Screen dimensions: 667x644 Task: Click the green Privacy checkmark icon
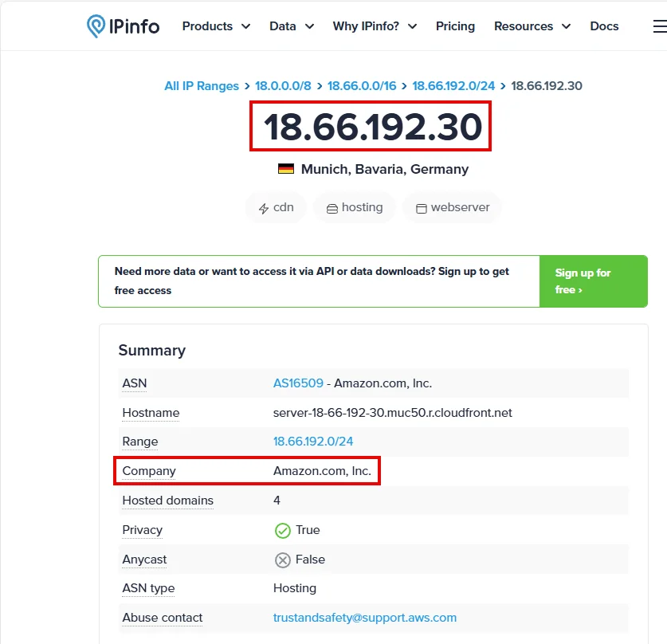(x=282, y=531)
